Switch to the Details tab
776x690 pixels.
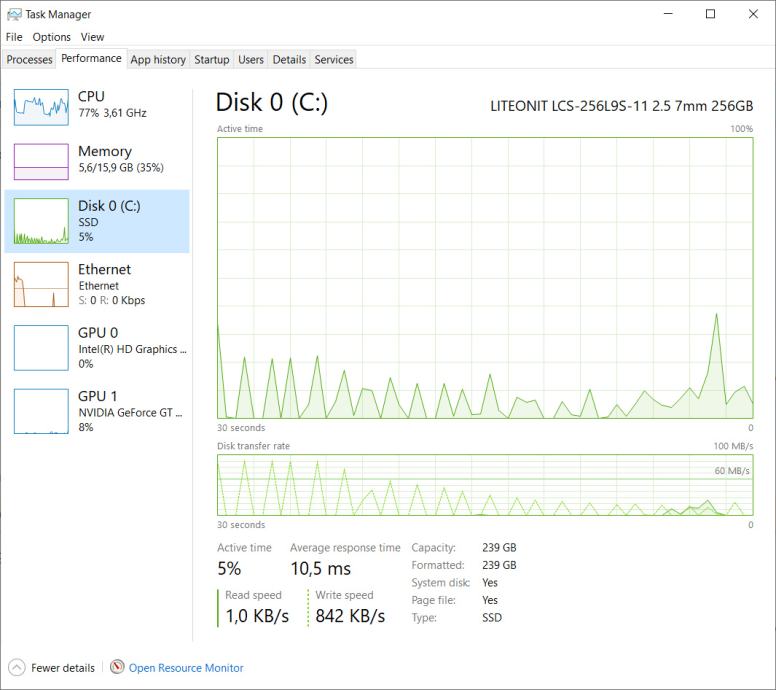pyautogui.click(x=289, y=59)
